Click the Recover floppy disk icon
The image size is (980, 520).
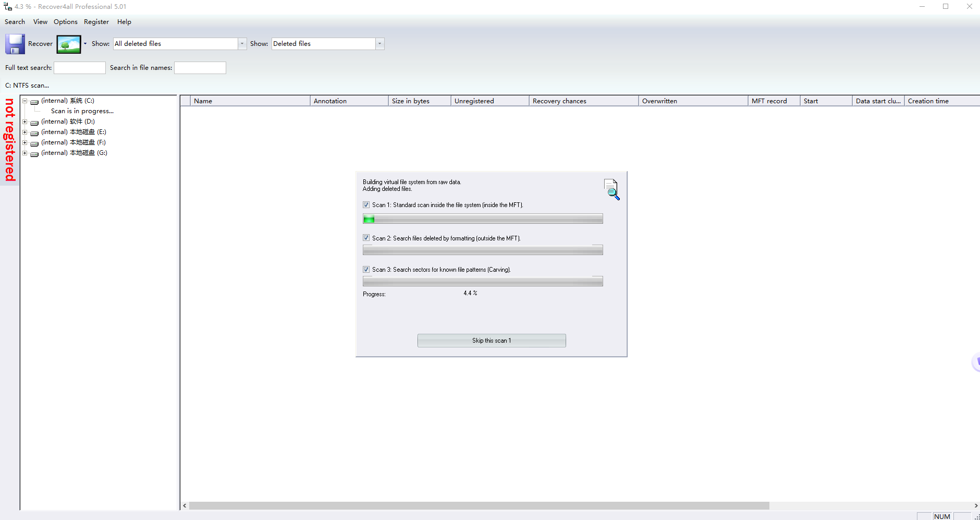click(x=15, y=44)
